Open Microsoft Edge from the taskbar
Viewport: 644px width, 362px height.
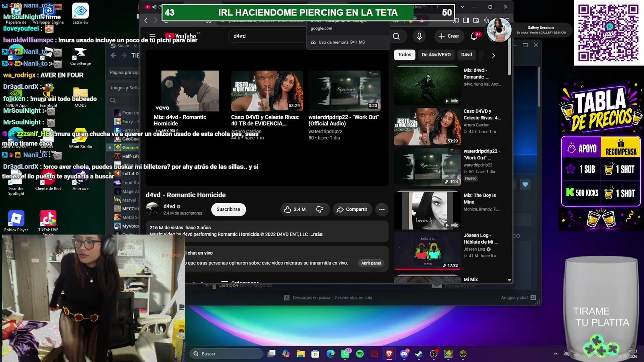330,354
